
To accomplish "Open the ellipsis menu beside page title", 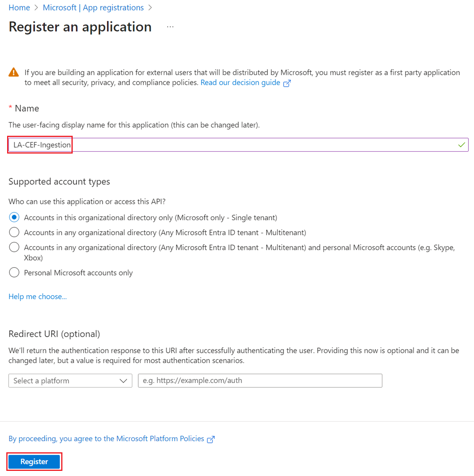I will pos(170,26).
